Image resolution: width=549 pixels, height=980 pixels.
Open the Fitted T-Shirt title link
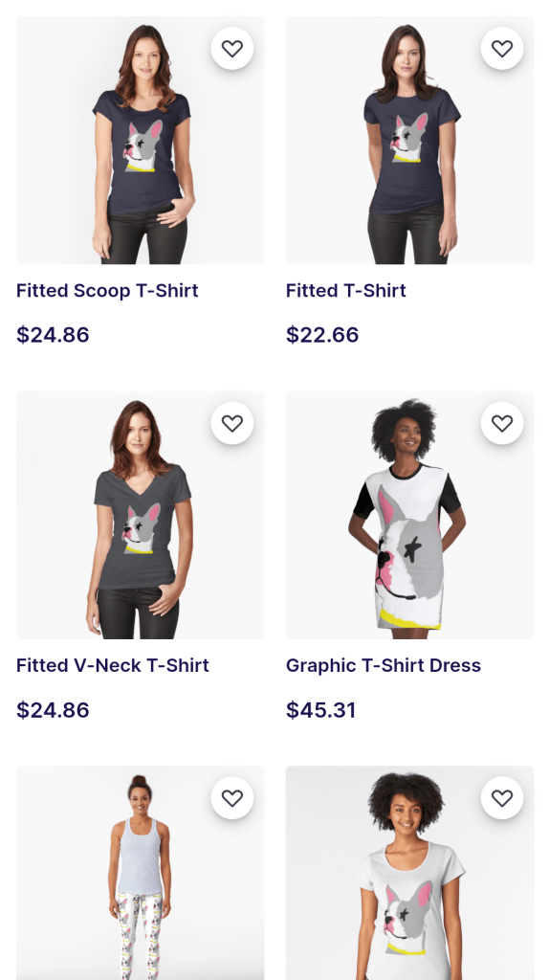coord(346,291)
